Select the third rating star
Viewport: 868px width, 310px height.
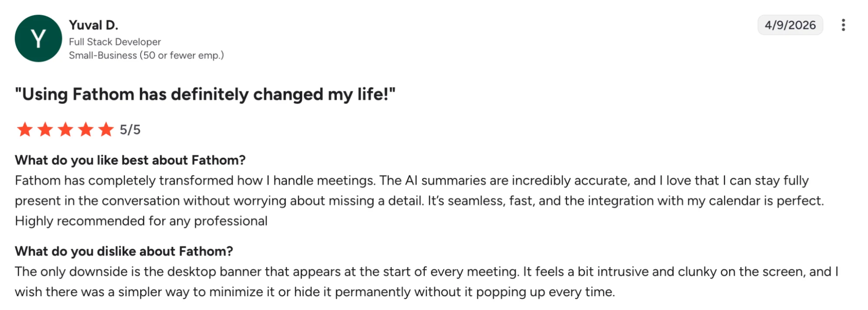click(x=66, y=129)
